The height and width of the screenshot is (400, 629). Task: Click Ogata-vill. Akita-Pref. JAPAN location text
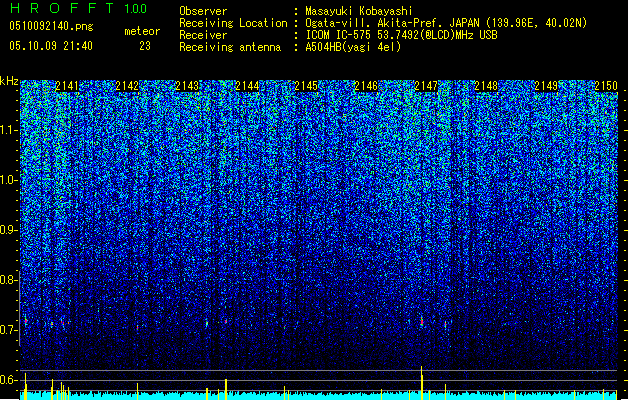446,23
